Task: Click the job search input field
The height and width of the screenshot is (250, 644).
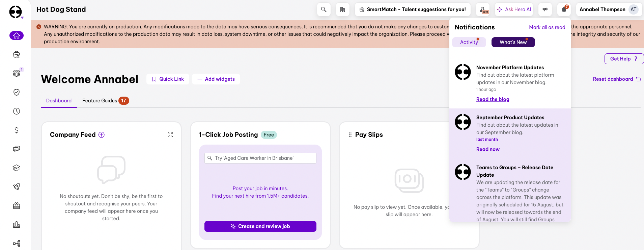Action: point(260,158)
